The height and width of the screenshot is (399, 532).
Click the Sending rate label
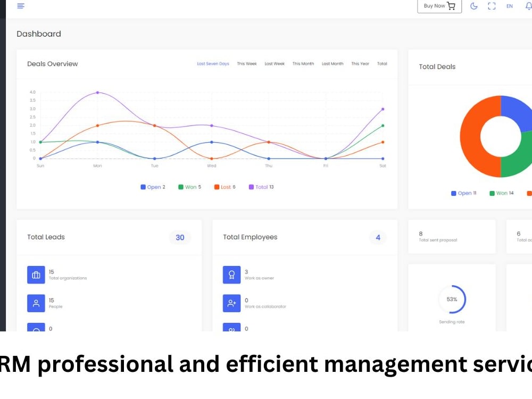[x=452, y=322]
